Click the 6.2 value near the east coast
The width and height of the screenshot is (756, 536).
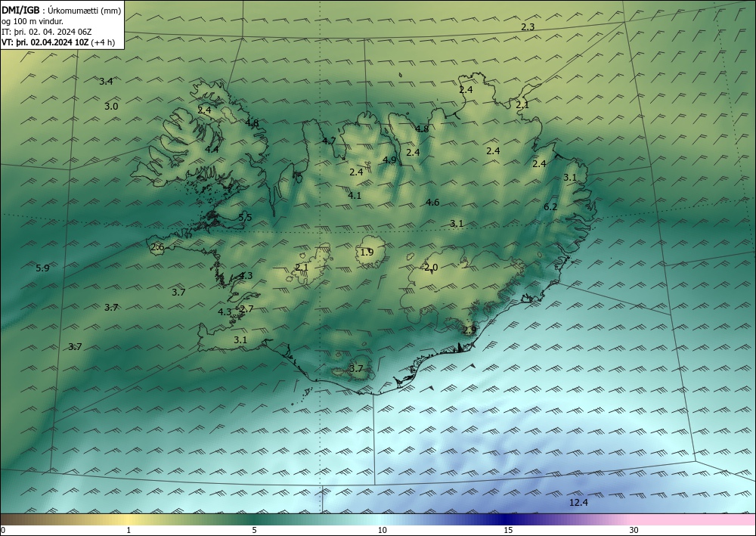pos(550,207)
